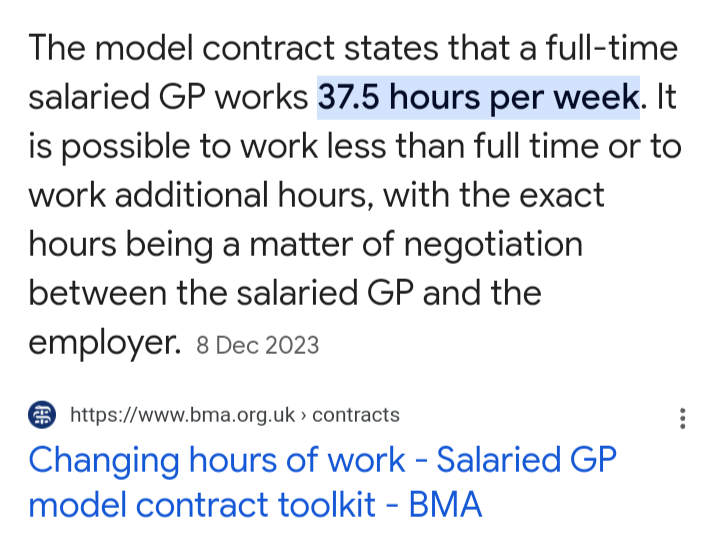
Task: Open the 'Changing hours of work' BMA link
Action: [x=322, y=482]
